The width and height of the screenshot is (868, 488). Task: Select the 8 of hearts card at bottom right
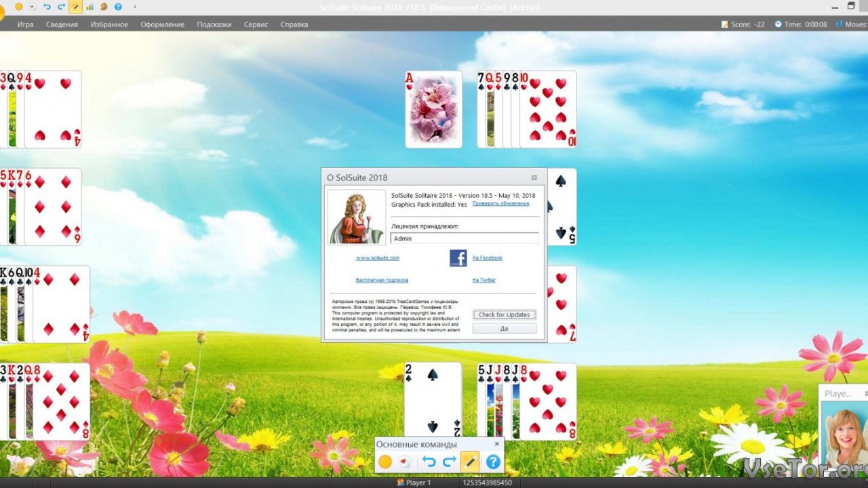pos(548,401)
